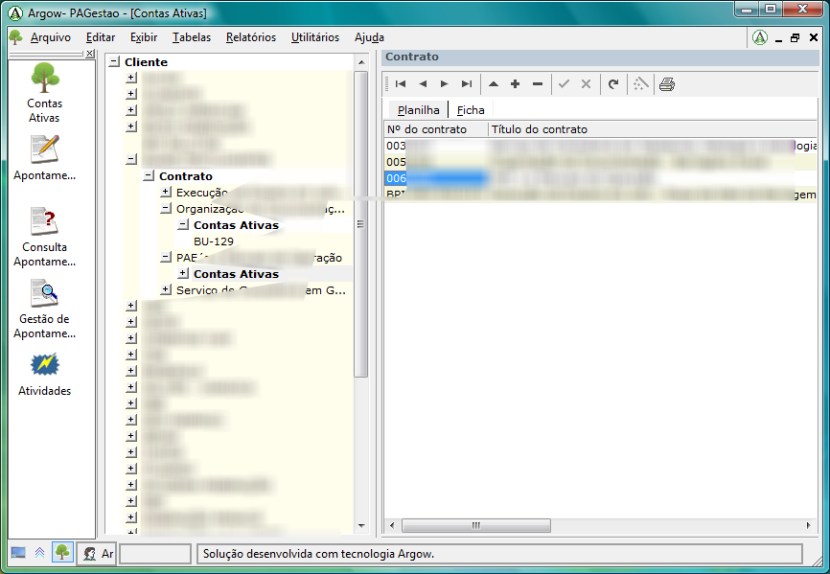The width and height of the screenshot is (830, 574).
Task: Minimize the inner Contas Ativas window
Action: point(778,38)
